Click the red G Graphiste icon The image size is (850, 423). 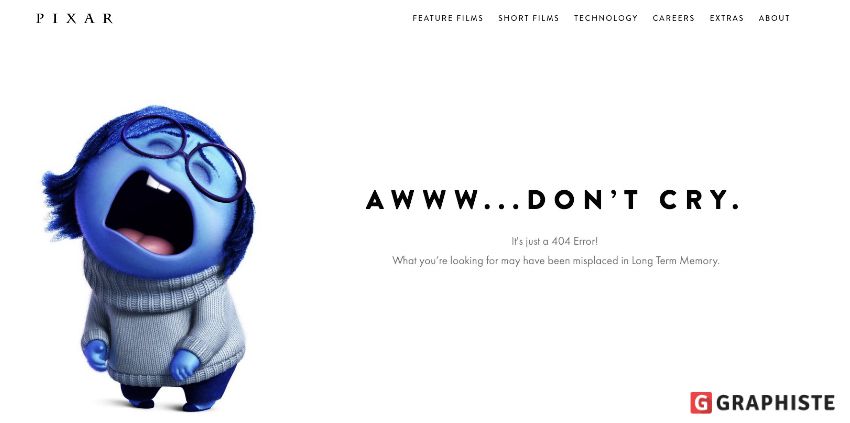(x=701, y=402)
